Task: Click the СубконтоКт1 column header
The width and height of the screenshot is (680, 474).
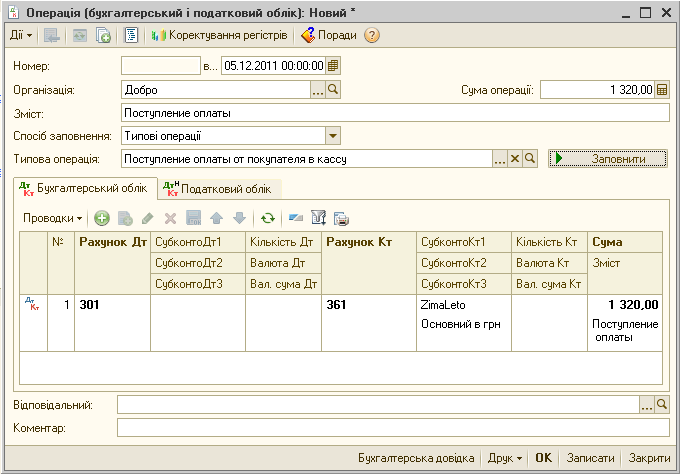Action: click(x=464, y=242)
